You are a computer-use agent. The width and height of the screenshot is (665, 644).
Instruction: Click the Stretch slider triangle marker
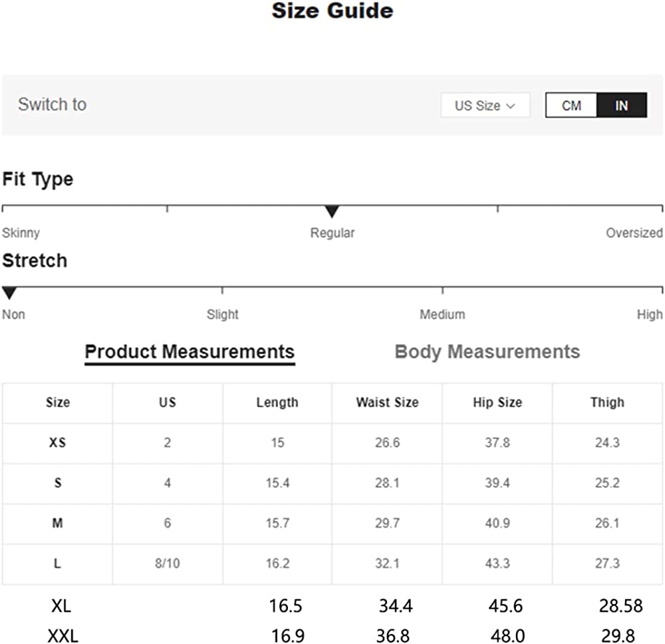click(x=9, y=293)
